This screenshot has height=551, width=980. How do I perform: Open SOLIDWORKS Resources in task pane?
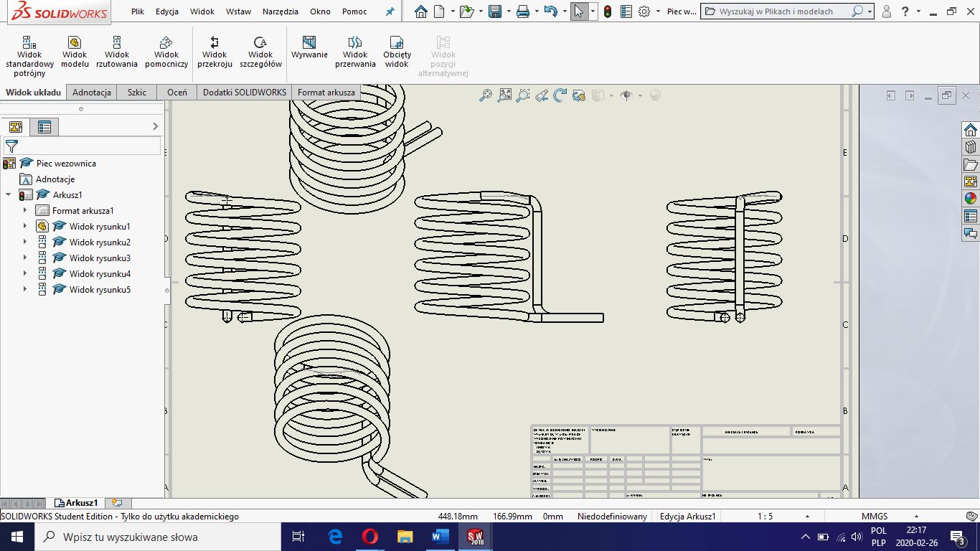click(x=971, y=130)
